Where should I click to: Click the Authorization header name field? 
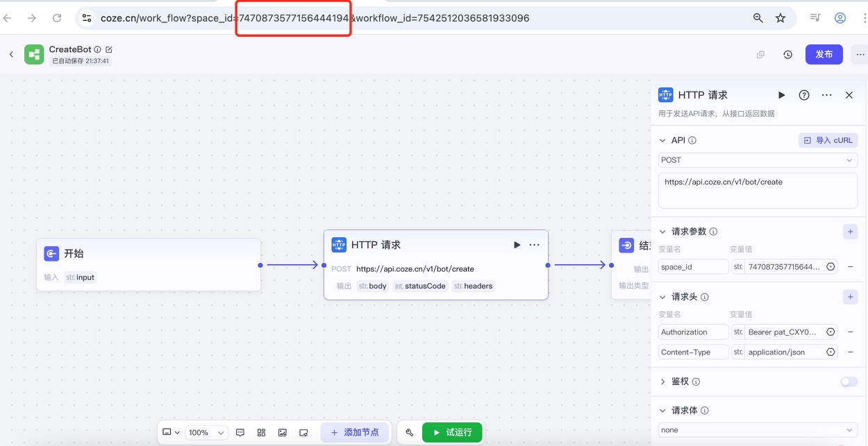(x=693, y=332)
